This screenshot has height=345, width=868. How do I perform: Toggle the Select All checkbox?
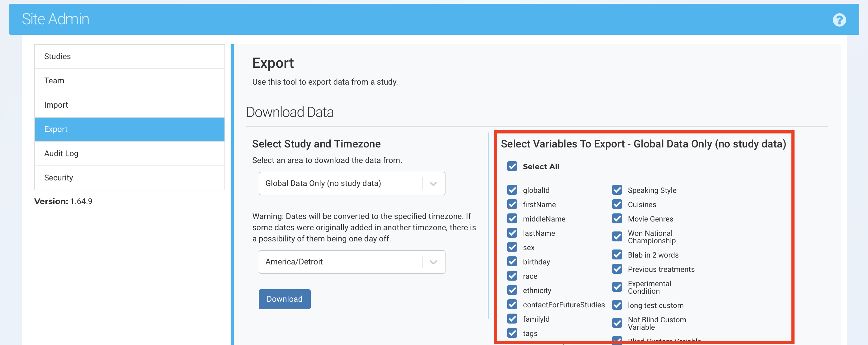512,166
